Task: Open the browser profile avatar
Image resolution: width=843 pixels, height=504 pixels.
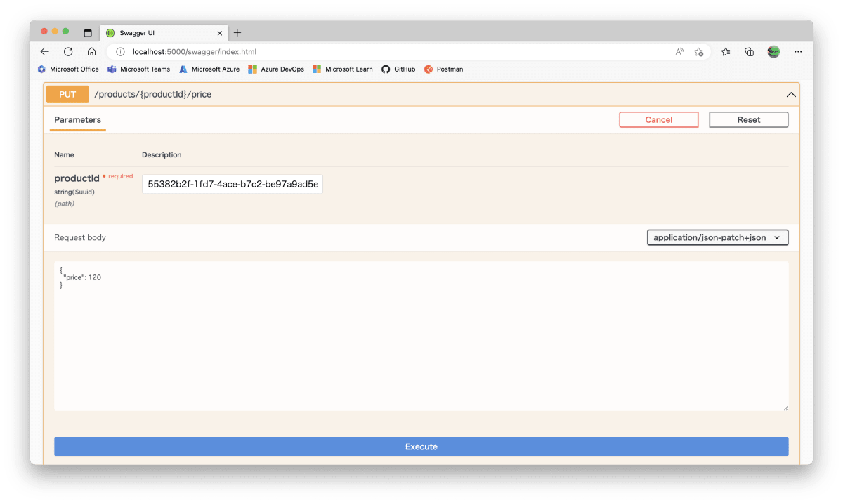Action: (x=773, y=51)
